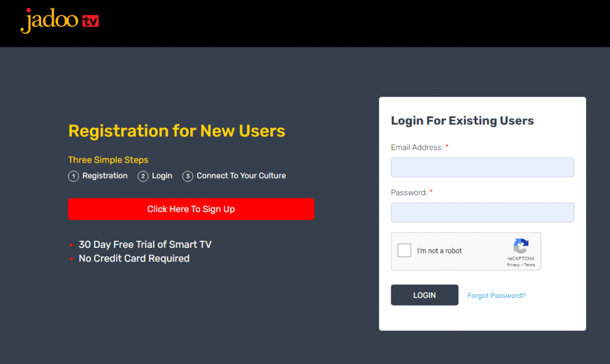Click the Registration step text
Viewport: 610px width, 364px height.
(105, 176)
